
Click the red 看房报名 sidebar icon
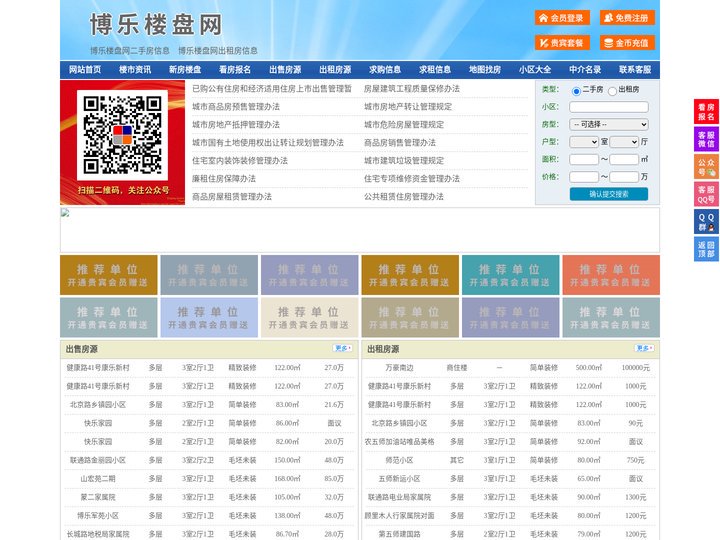[x=706, y=112]
